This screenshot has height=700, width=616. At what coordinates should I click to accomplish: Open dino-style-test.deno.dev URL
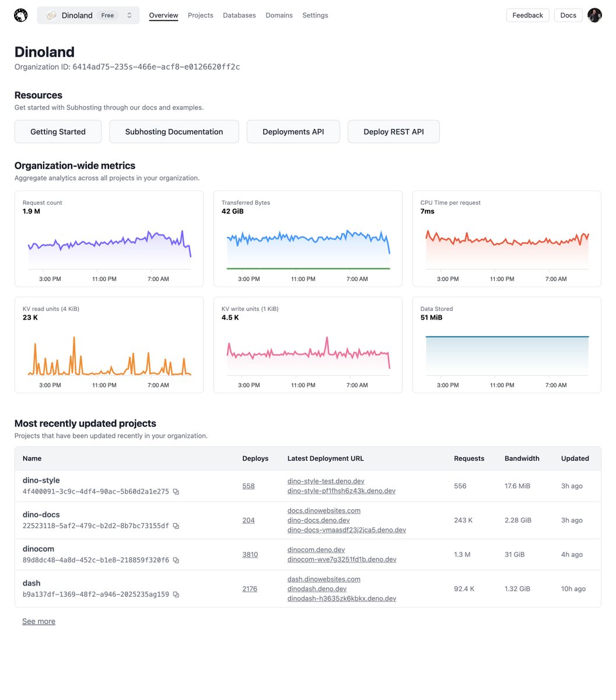click(326, 481)
